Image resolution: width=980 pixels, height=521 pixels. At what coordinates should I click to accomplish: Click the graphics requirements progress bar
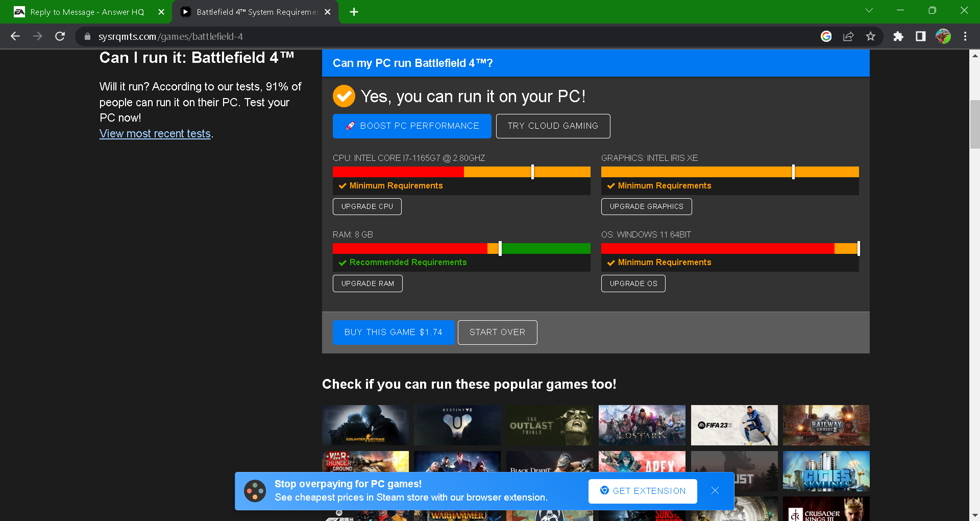[x=730, y=172]
